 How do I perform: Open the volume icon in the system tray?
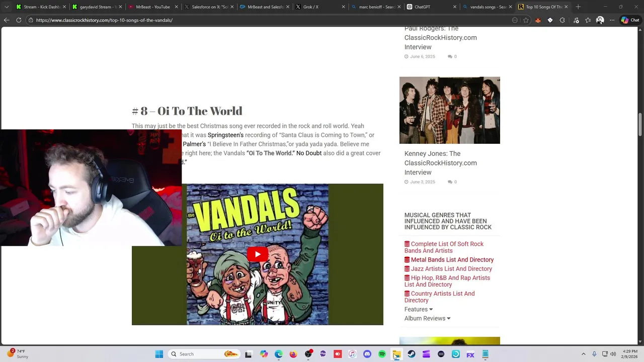(x=613, y=354)
